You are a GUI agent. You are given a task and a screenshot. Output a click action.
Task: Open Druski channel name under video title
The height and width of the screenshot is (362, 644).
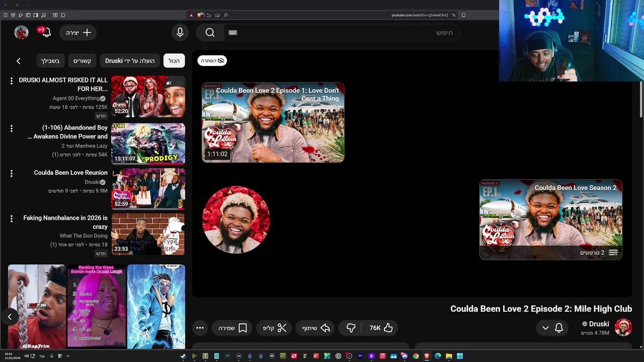pyautogui.click(x=599, y=324)
